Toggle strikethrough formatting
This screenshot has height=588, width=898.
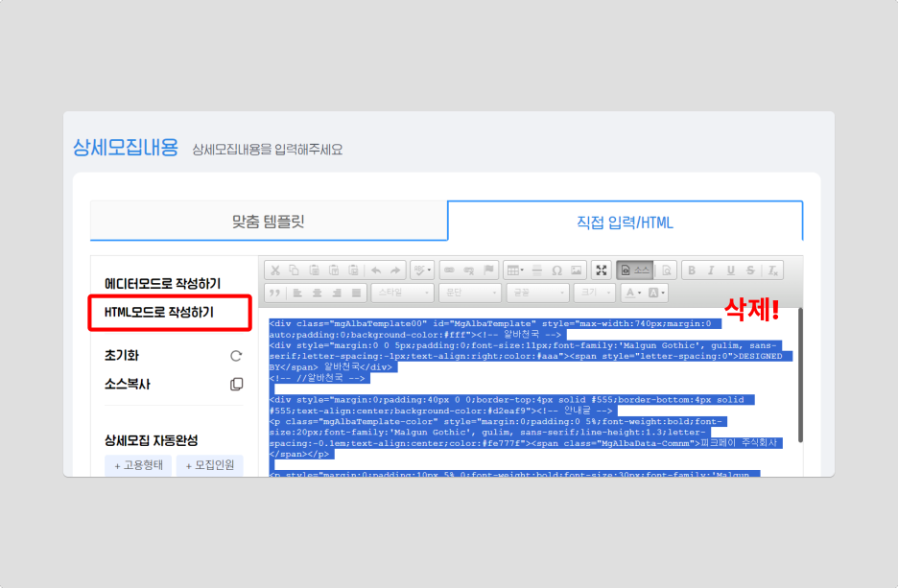[750, 270]
